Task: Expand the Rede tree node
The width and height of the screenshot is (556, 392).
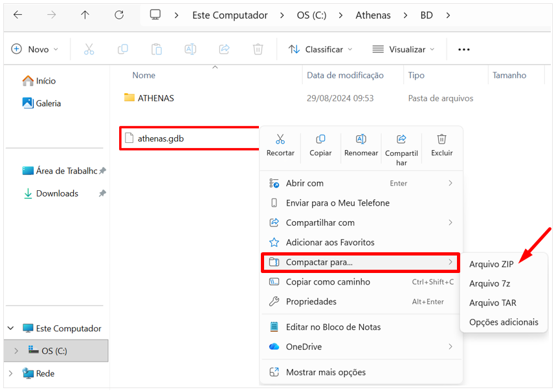Action: (10, 373)
